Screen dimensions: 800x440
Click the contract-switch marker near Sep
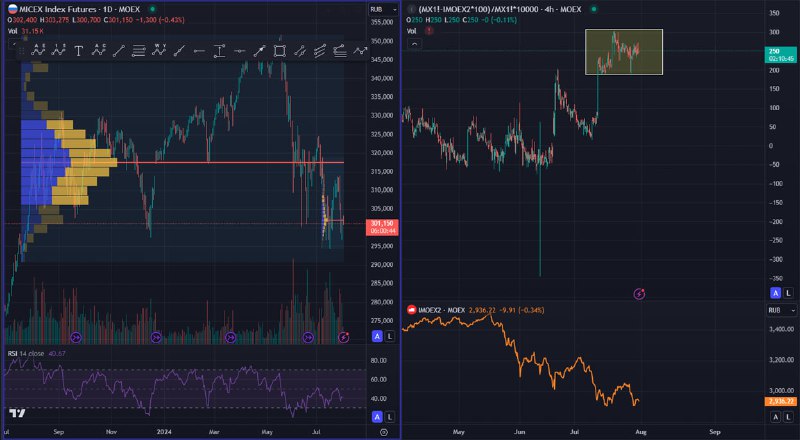pyautogui.click(x=76, y=337)
